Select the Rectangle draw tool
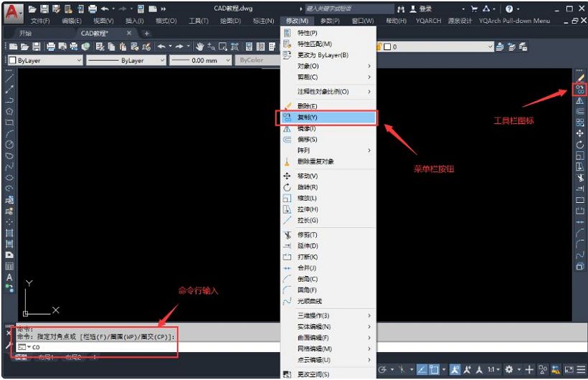The image size is (588, 380). (x=9, y=123)
